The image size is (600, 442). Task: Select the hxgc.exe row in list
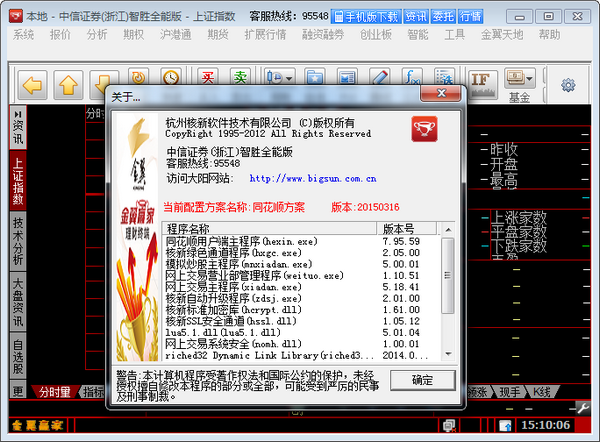coord(301,253)
